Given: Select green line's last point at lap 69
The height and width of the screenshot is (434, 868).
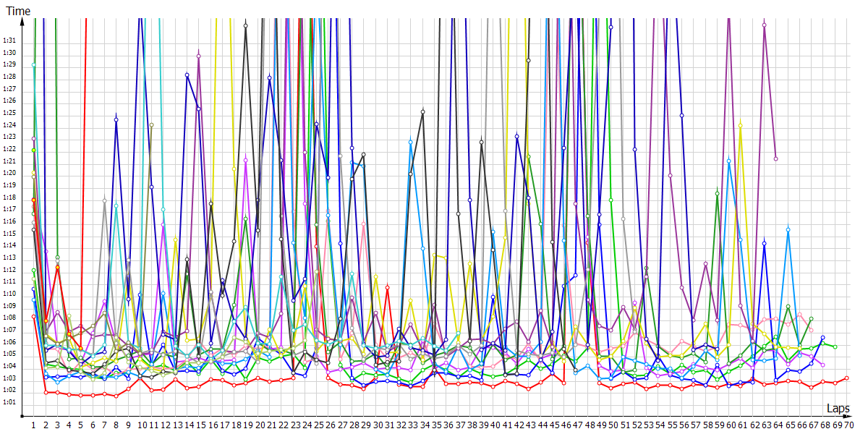Looking at the screenshot, I should pos(835,347).
